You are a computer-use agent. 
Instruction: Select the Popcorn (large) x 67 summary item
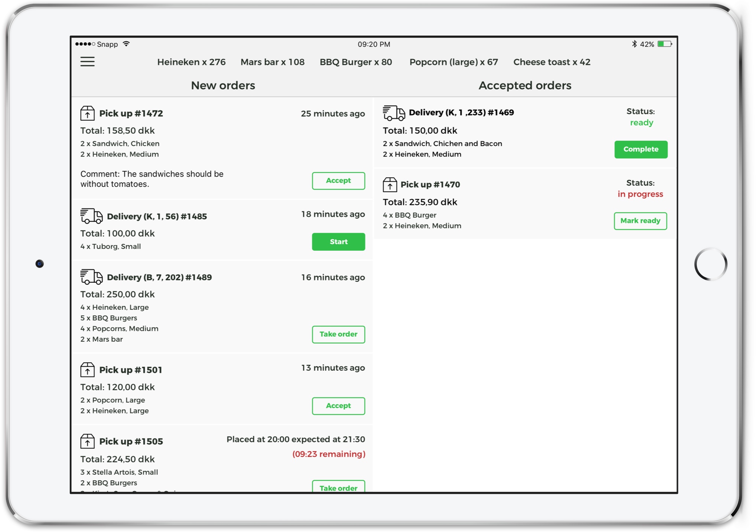point(454,62)
